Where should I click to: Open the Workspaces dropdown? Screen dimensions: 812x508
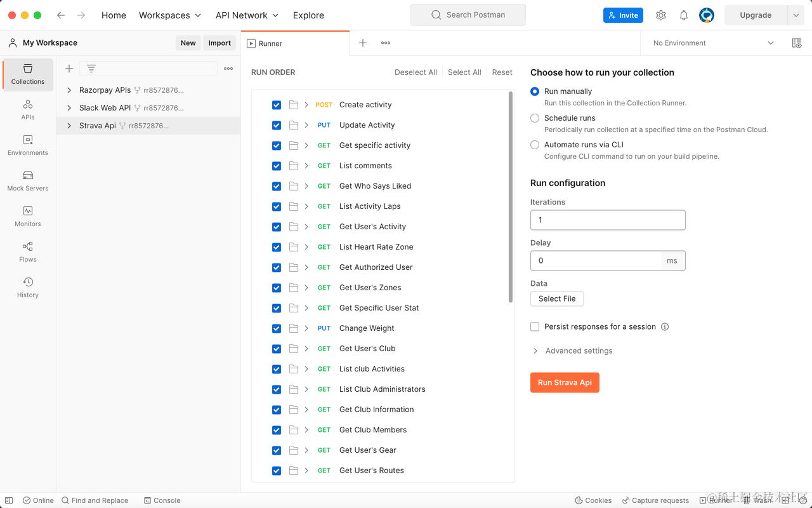pyautogui.click(x=170, y=15)
